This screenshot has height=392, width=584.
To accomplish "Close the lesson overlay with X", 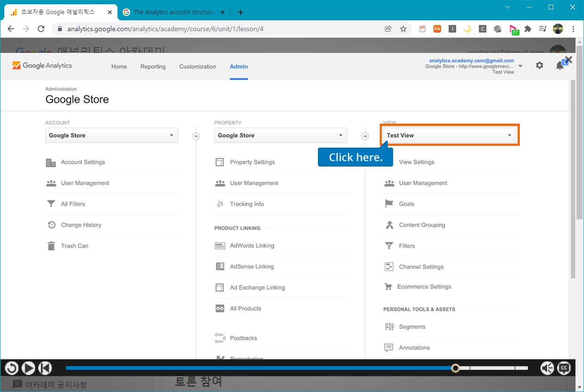I will [x=568, y=60].
